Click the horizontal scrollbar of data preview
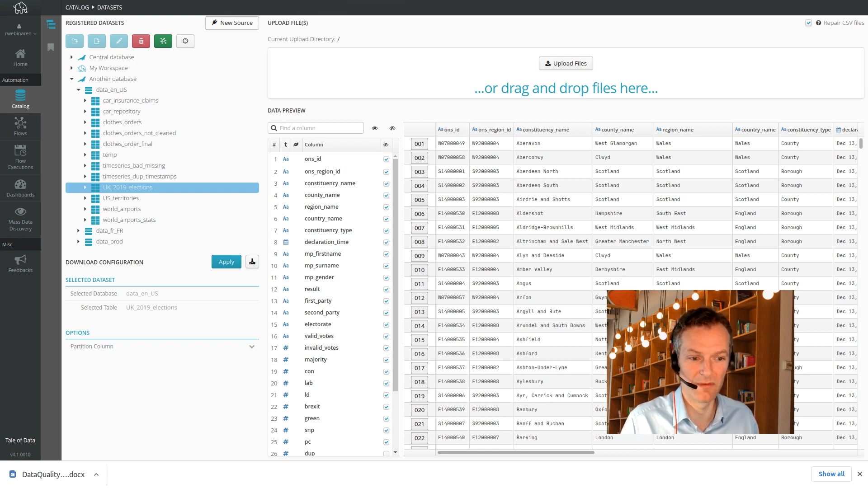868x488 pixels. click(515, 452)
